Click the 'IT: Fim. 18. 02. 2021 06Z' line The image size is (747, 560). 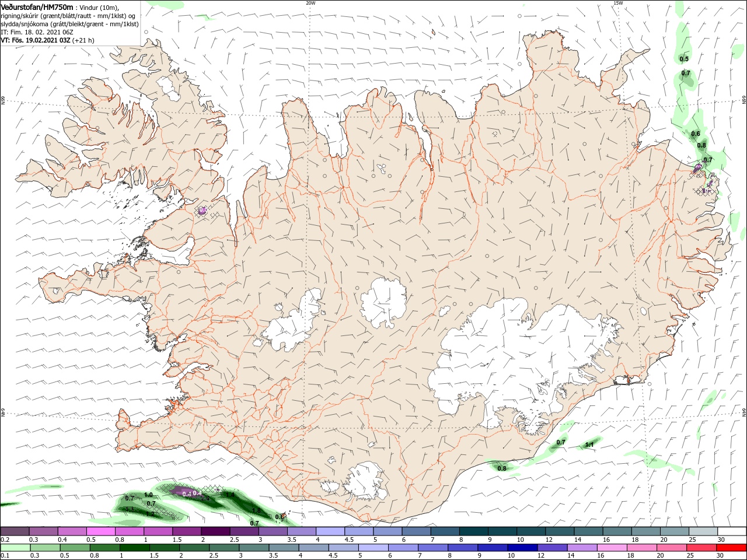(37, 32)
